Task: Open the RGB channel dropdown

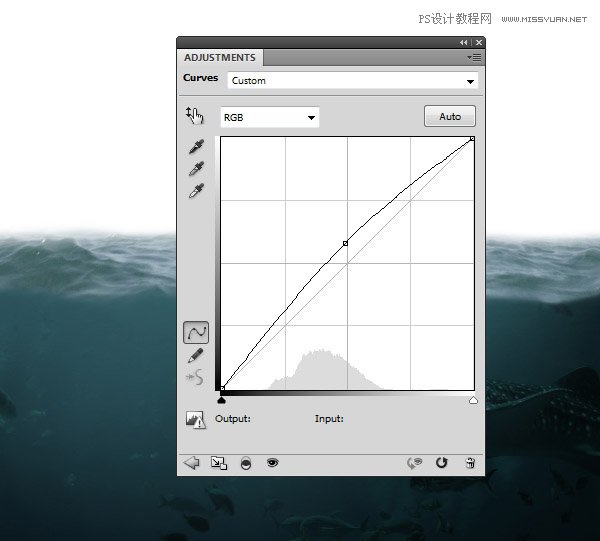Action: 269,118
